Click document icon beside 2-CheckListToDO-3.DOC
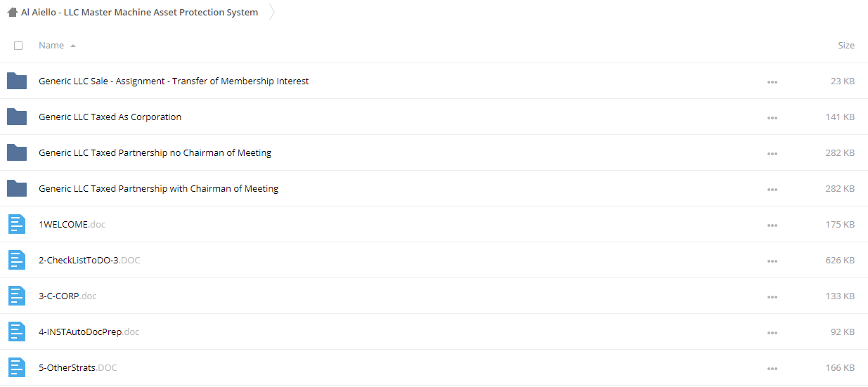The image size is (868, 387). coord(17,260)
